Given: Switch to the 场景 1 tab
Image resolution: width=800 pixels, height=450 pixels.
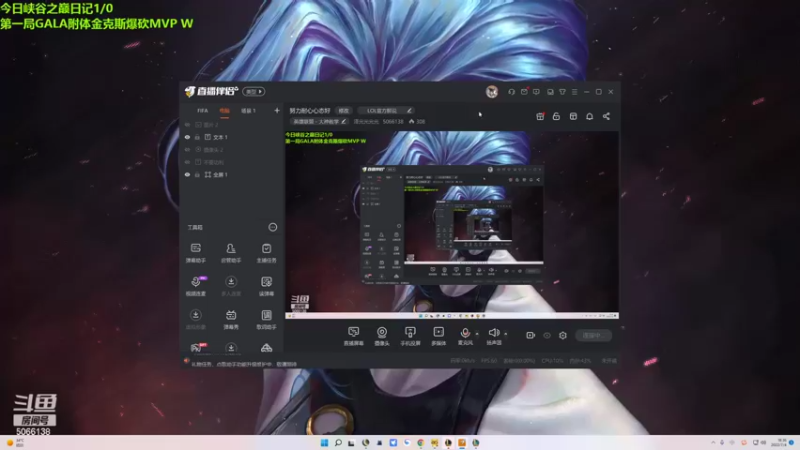Looking at the screenshot, I should 248,111.
